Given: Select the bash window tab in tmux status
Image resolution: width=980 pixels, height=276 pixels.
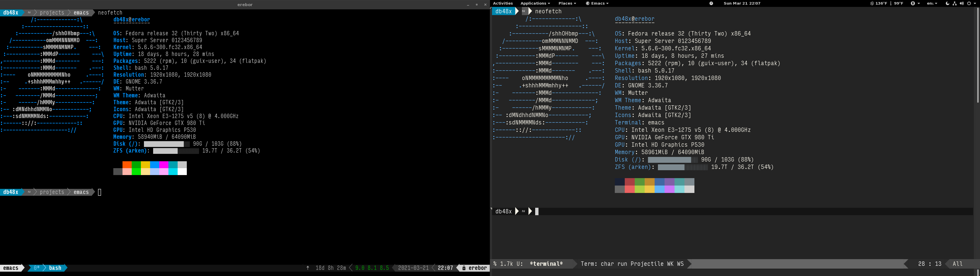Looking at the screenshot, I should pyautogui.click(x=55, y=268).
